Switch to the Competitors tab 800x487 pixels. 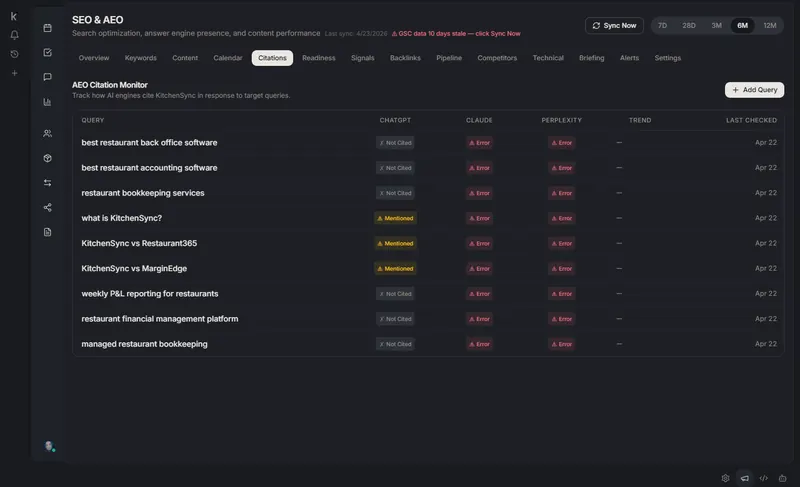[x=497, y=58]
